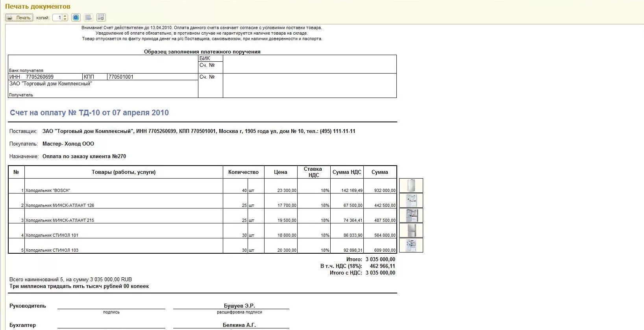The image size is (644, 330).
Task: Click the копий copies number field
Action: 57,18
